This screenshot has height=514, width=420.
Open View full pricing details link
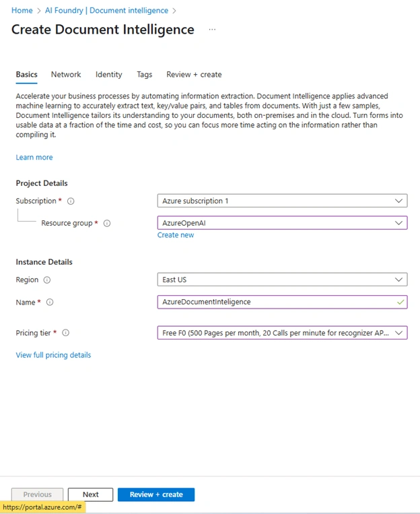(53, 355)
